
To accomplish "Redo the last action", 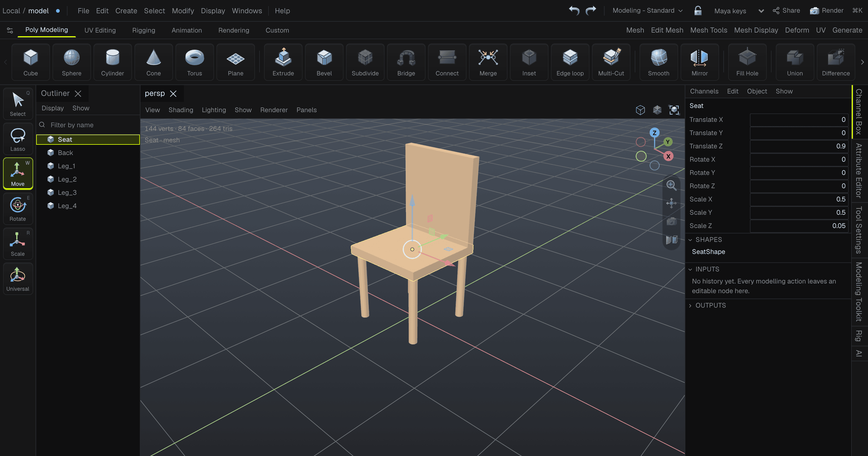I will coord(591,10).
